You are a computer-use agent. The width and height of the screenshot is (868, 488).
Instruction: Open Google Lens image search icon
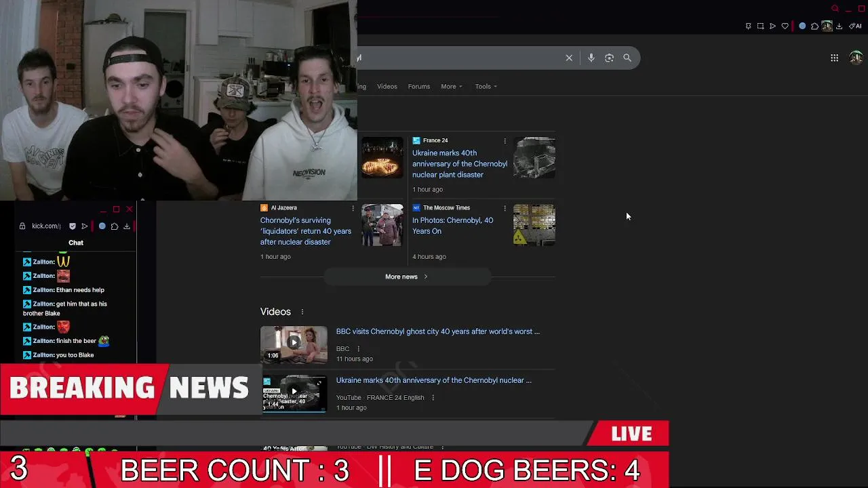(609, 58)
